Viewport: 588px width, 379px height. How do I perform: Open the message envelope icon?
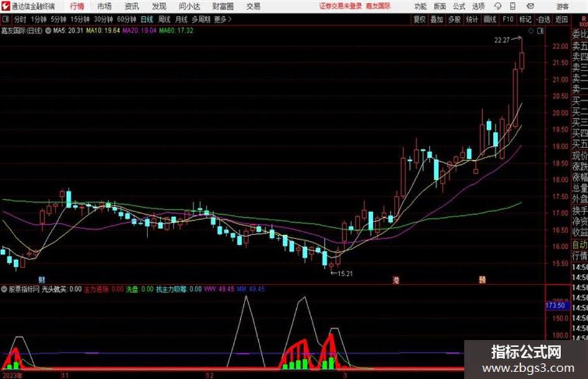point(530,6)
